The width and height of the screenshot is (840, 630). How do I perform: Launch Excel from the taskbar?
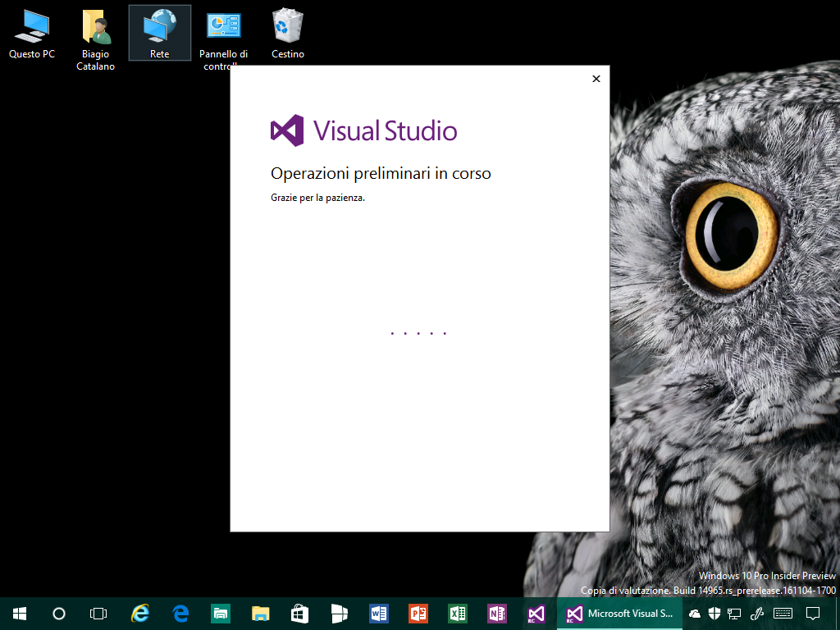[x=458, y=614]
